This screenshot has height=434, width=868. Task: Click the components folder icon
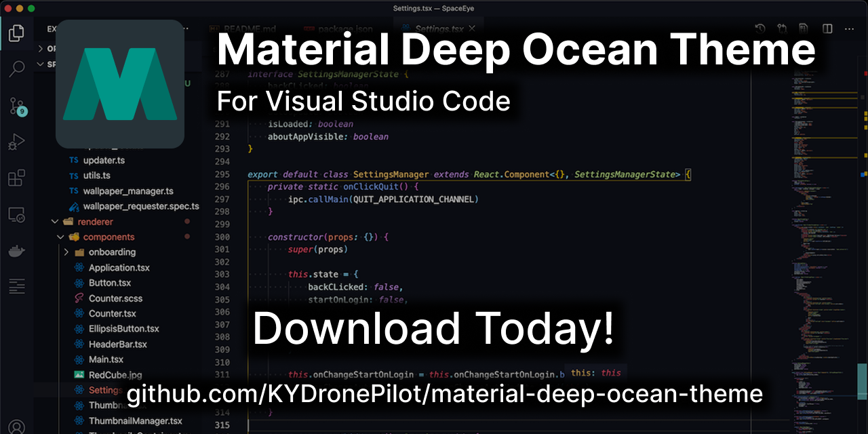pos(73,237)
